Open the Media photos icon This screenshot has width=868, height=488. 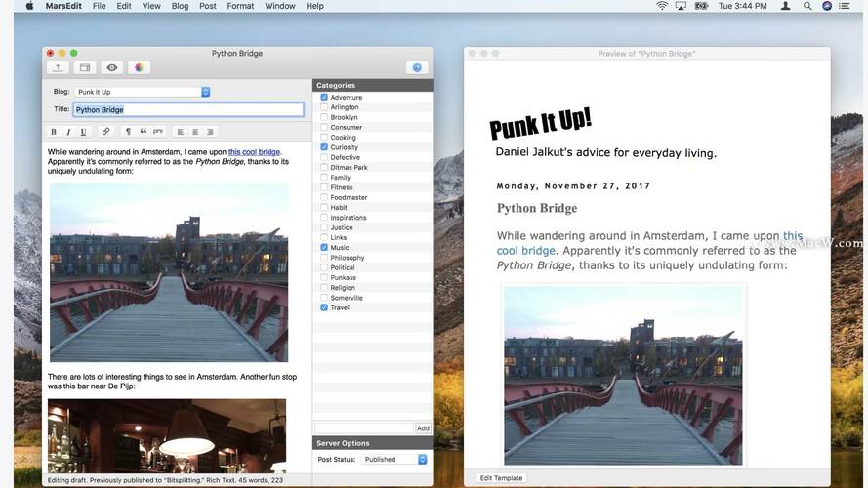click(140, 67)
